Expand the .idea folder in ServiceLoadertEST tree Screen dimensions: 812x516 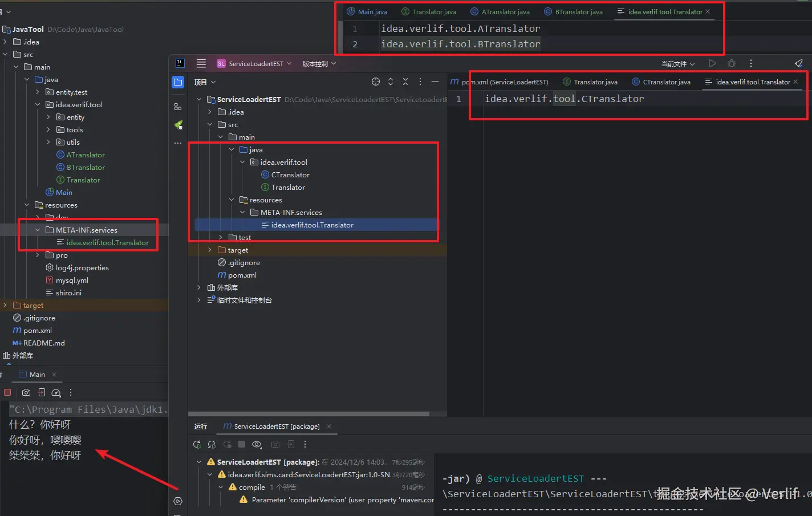(x=210, y=112)
